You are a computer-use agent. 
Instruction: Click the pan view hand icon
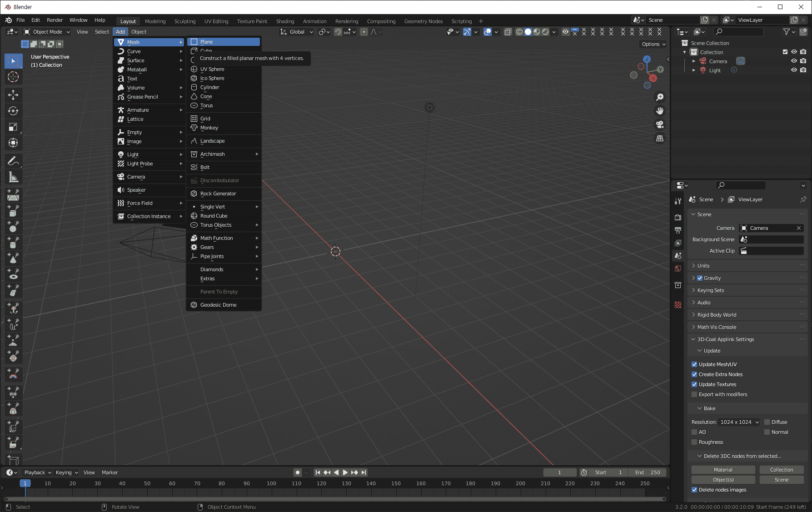click(x=660, y=111)
